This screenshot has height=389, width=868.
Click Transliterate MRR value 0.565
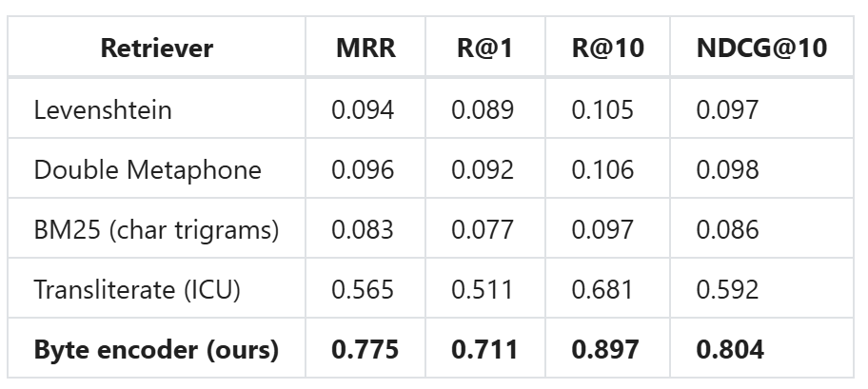[x=363, y=289]
